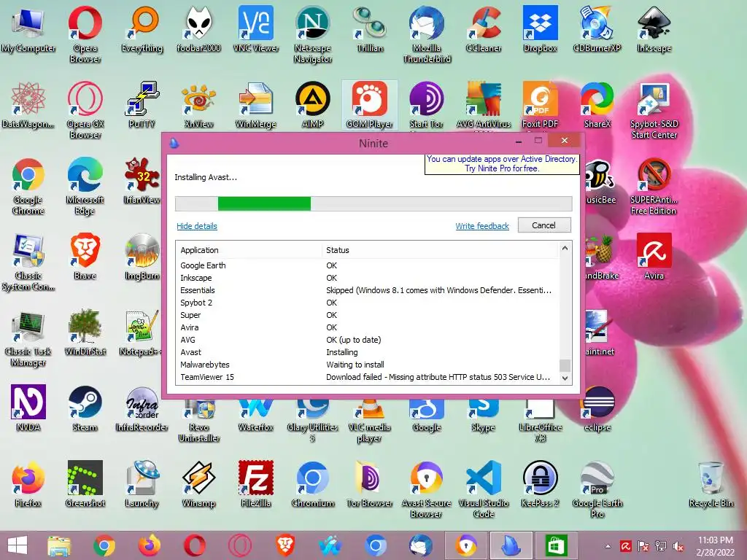Open the Recycle Bin
747x560 pixels.
711,484
